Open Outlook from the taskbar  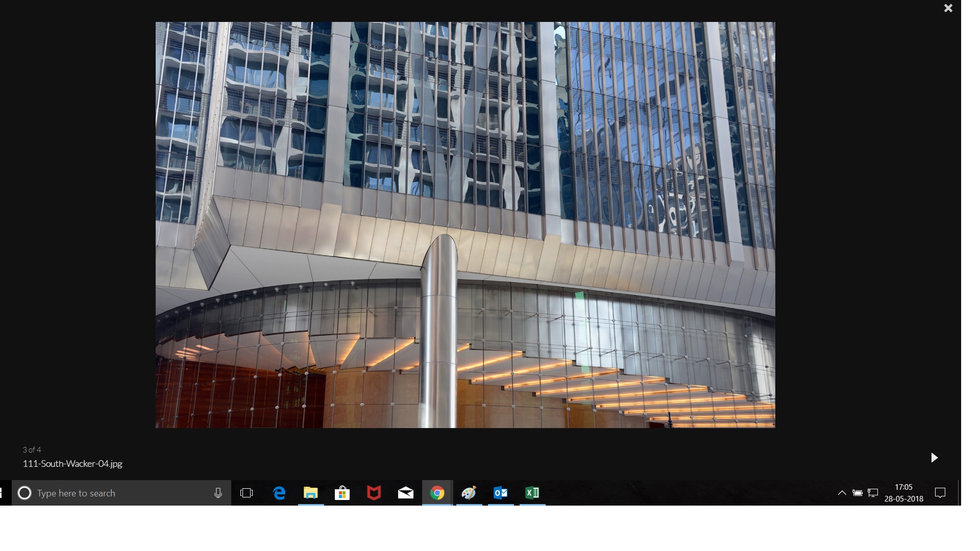(x=500, y=493)
